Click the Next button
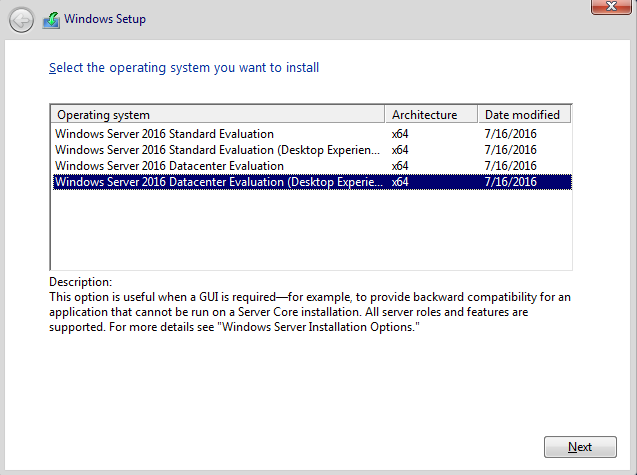637x475 pixels. [580, 447]
